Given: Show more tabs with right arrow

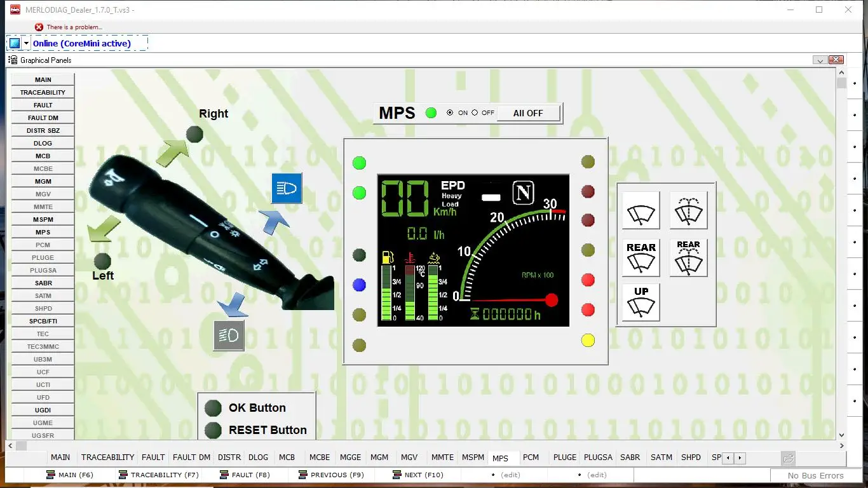Looking at the screenshot, I should [x=740, y=458].
